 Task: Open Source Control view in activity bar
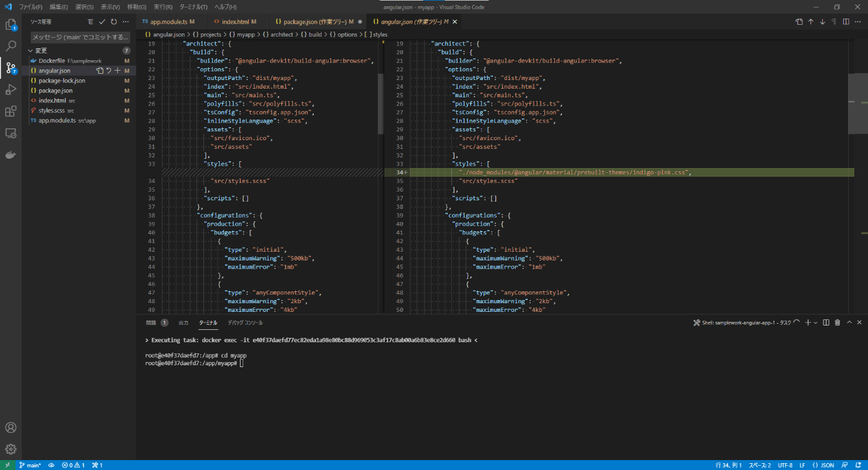click(11, 68)
